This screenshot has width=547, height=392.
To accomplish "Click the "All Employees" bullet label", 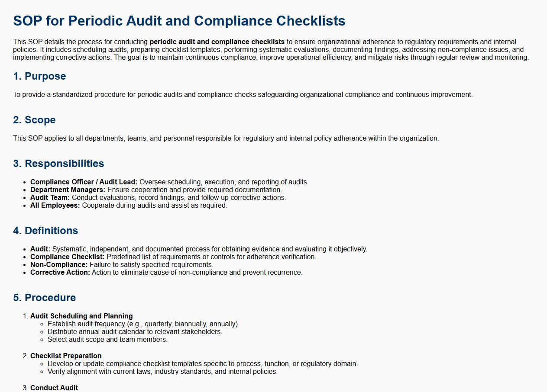I will point(55,206).
